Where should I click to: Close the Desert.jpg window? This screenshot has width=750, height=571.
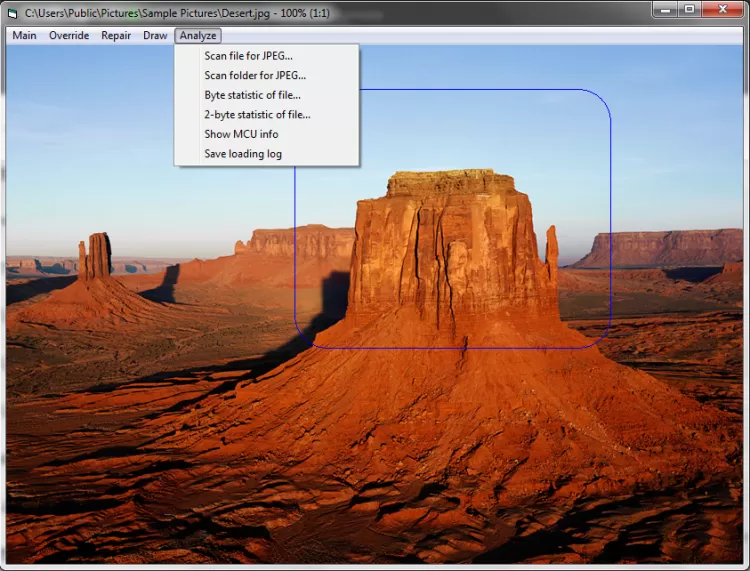[722, 9]
